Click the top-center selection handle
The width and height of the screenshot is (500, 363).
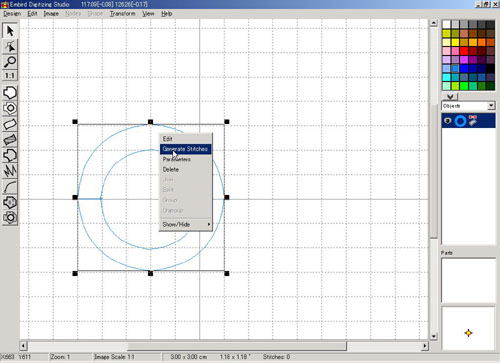[150, 122]
